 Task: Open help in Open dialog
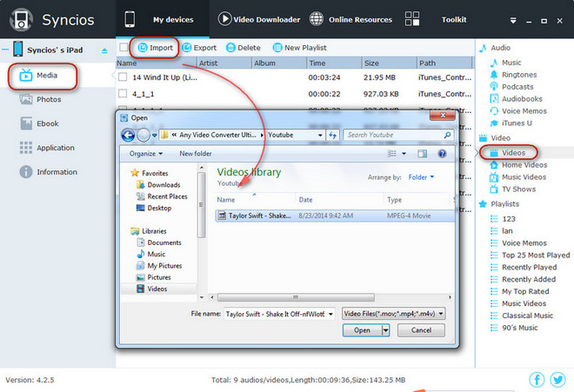click(442, 153)
